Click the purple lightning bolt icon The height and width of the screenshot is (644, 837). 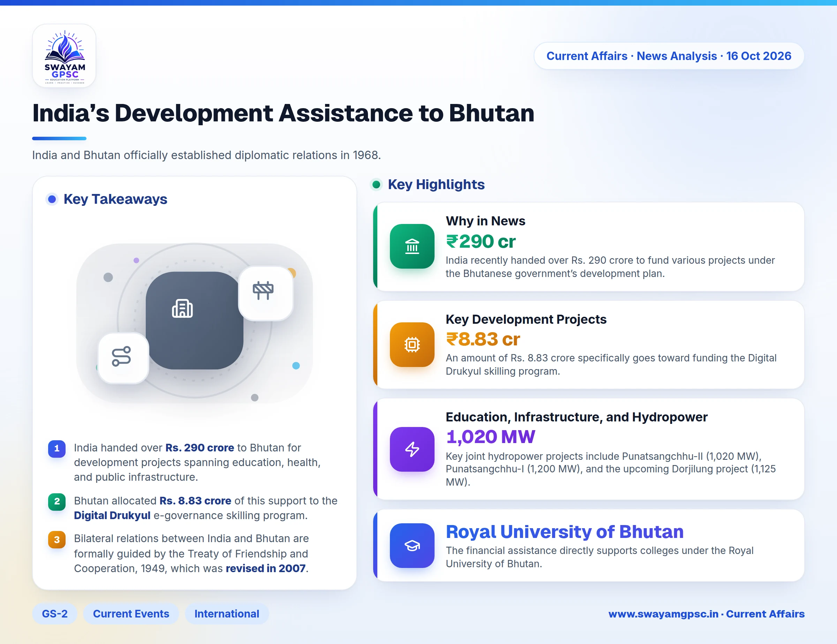412,449
